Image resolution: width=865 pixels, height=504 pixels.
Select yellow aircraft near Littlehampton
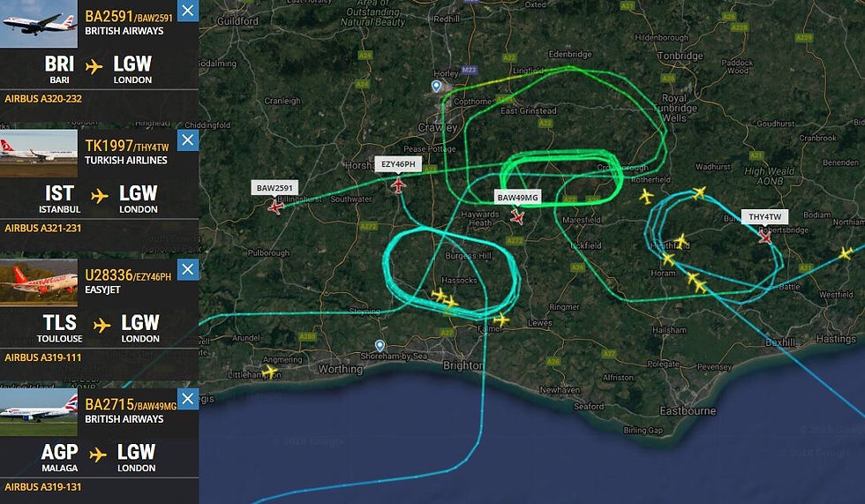click(270, 371)
